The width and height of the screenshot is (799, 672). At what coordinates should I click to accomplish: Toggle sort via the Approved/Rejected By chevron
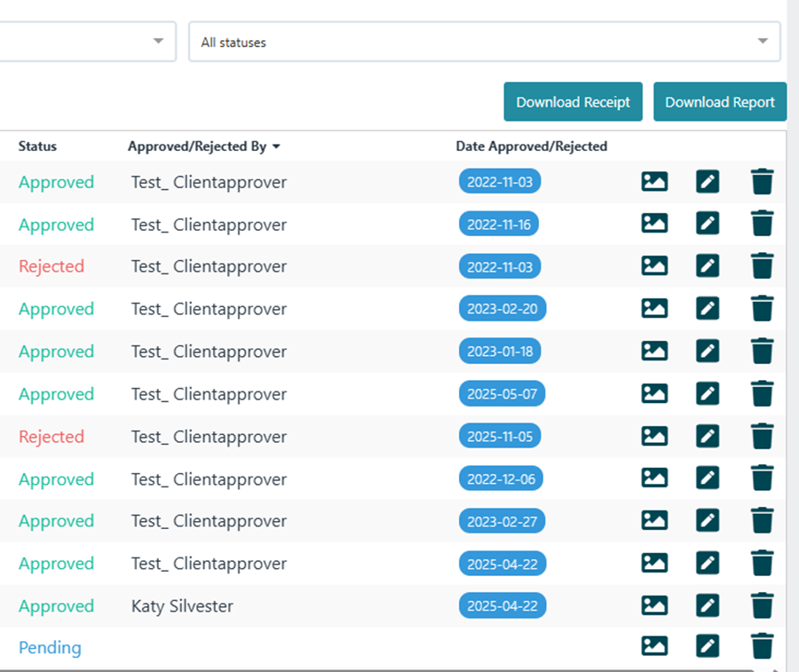click(277, 146)
